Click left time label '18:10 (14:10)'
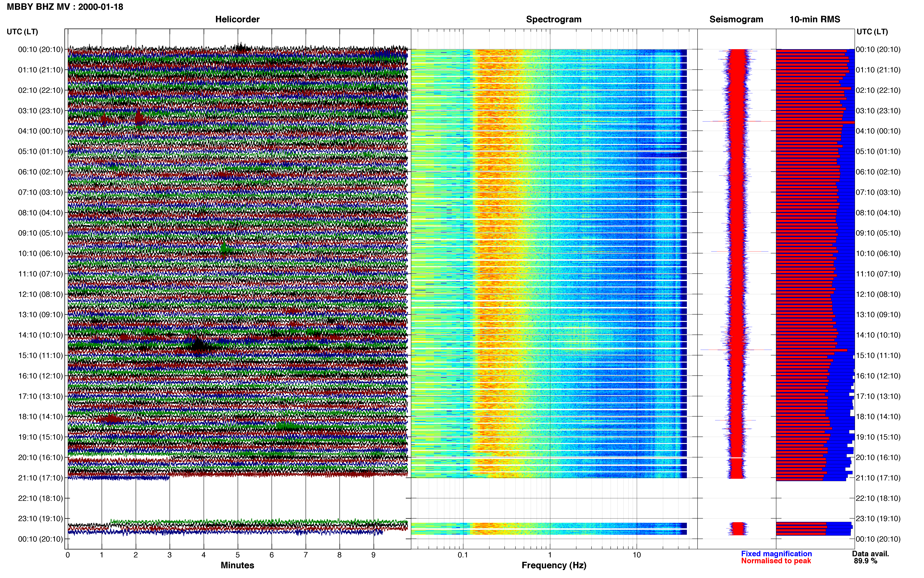This screenshot has width=924, height=578. (41, 417)
